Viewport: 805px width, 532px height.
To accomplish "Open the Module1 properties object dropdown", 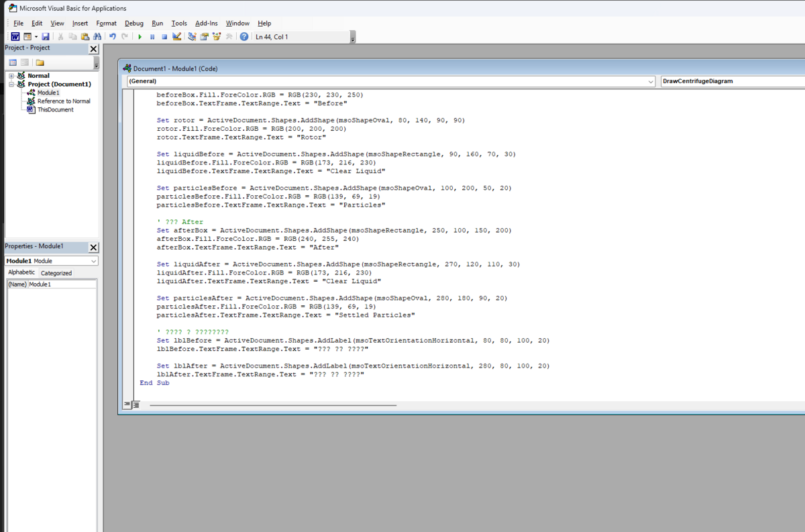I will click(93, 261).
